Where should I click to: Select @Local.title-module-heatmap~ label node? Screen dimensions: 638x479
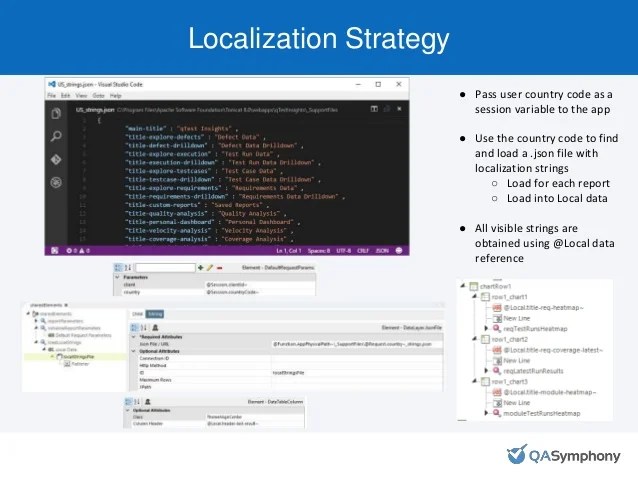(550, 392)
